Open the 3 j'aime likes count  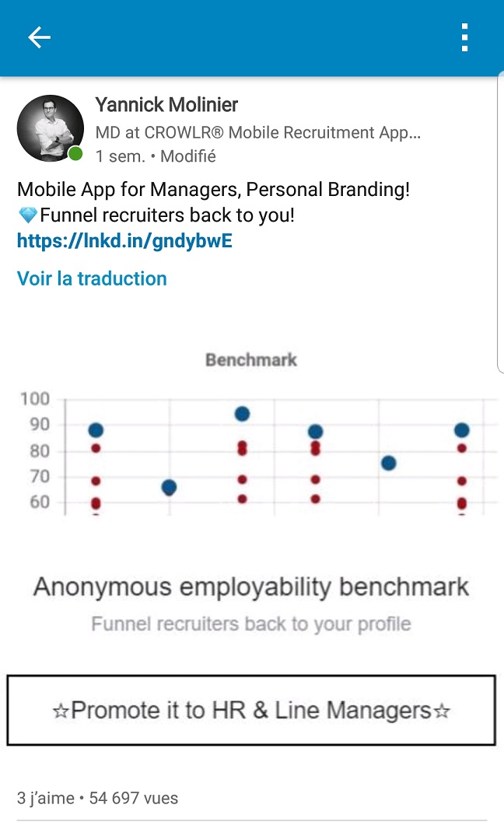46,798
